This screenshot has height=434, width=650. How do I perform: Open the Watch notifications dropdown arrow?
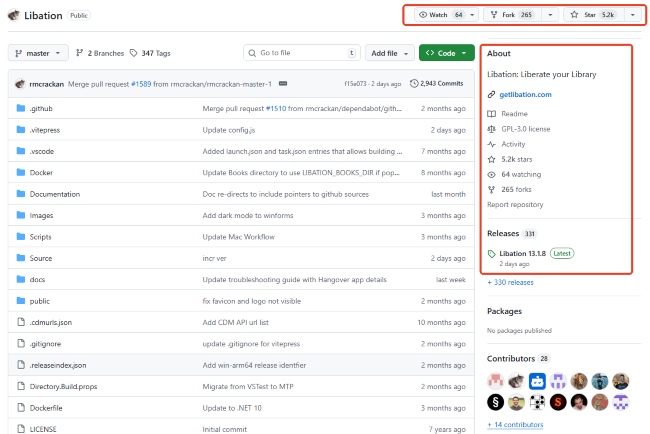(x=472, y=15)
